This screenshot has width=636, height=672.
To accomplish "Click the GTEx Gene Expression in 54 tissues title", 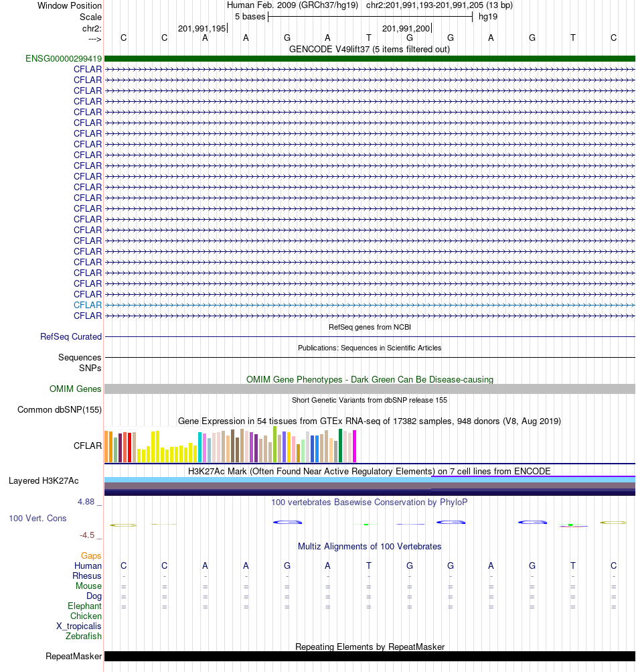I will (x=369, y=421).
